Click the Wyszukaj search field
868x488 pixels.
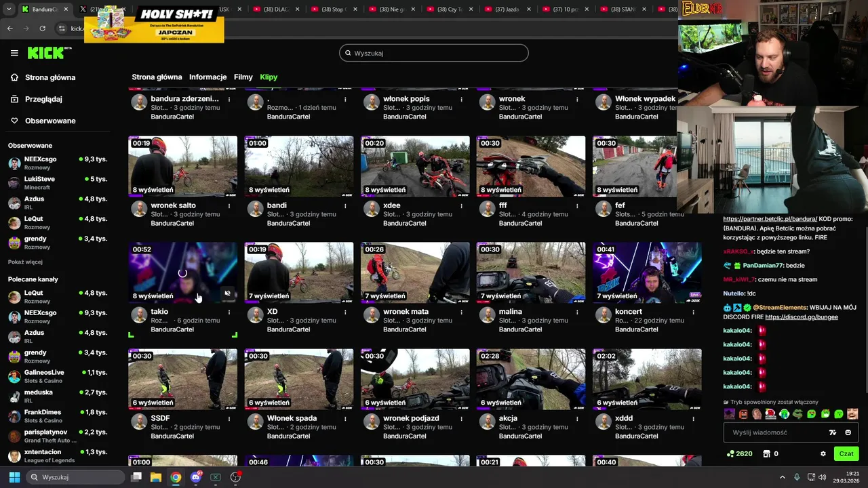pos(434,53)
